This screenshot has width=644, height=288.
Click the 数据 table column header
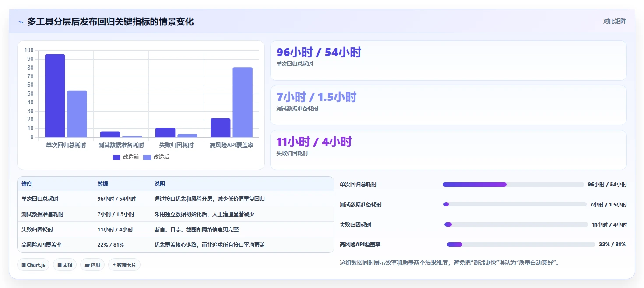coord(102,184)
